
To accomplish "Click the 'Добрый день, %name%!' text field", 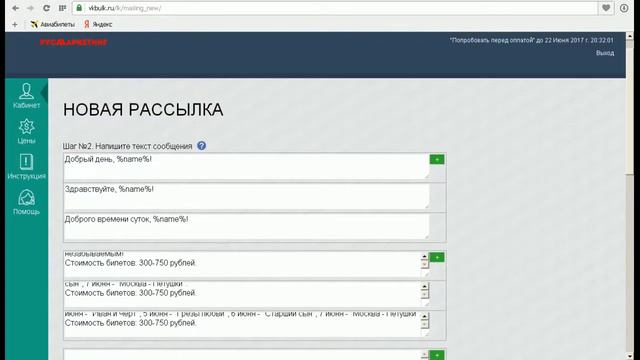I will [x=246, y=167].
